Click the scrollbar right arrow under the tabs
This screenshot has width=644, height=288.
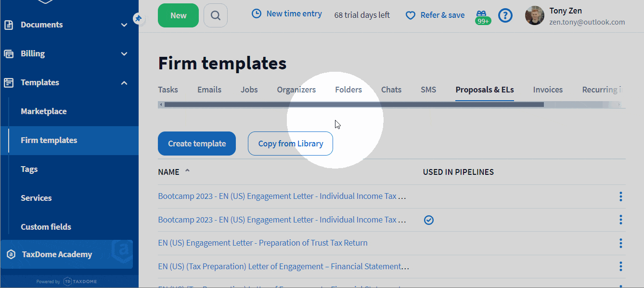click(x=619, y=105)
